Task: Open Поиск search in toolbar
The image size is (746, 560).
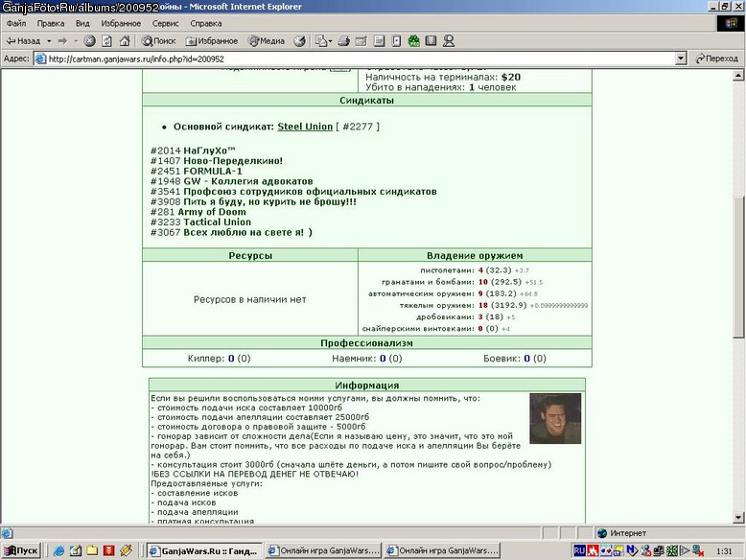Action: click(x=159, y=41)
